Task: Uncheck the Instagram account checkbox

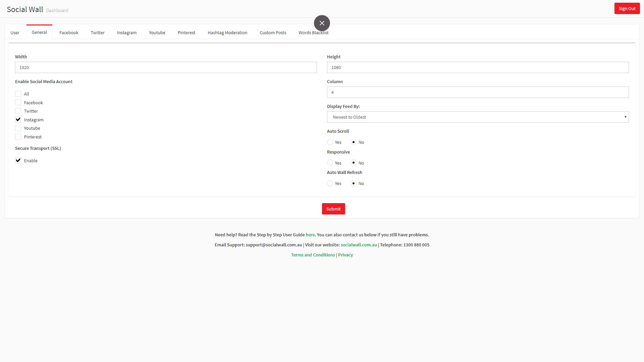Action: 18,120
